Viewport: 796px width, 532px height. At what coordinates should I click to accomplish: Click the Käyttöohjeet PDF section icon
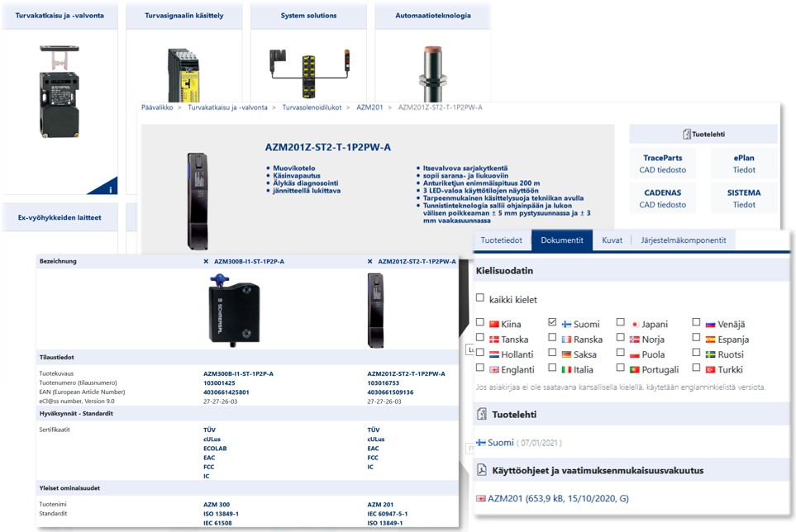[x=482, y=470]
